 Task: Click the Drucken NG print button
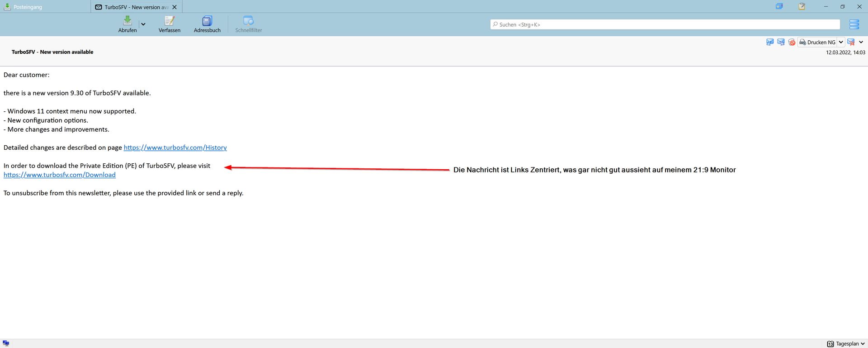click(817, 42)
